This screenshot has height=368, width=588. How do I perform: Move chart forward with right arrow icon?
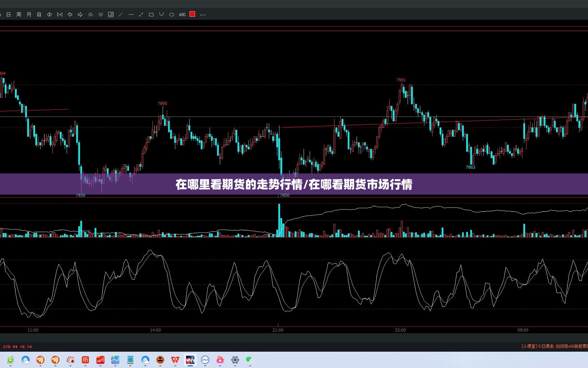point(80,15)
